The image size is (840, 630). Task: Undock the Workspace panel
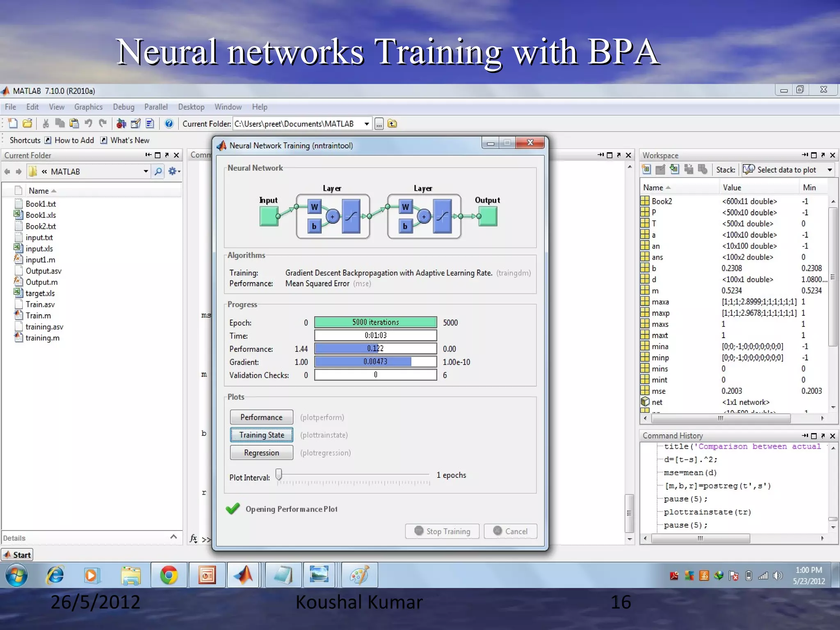pyautogui.click(x=823, y=155)
